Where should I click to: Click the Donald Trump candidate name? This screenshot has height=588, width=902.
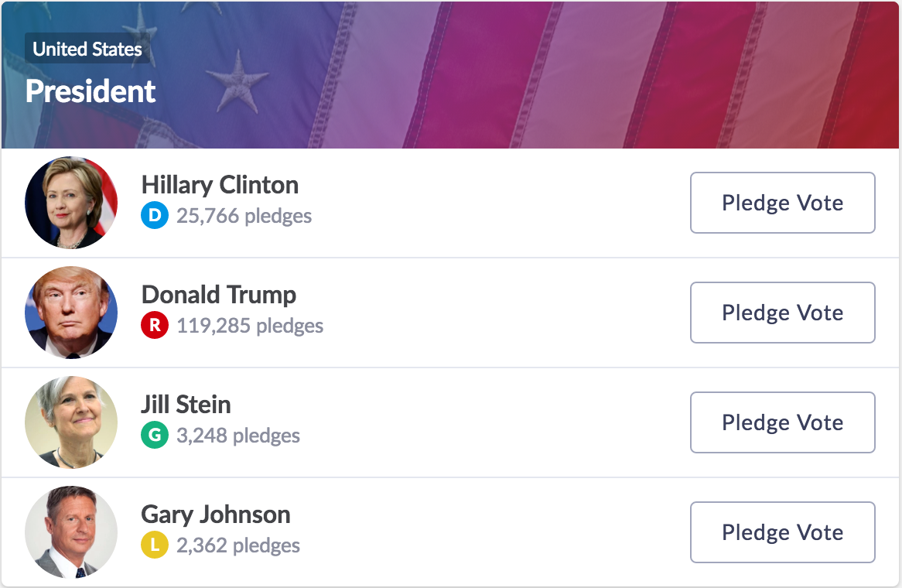click(x=219, y=295)
